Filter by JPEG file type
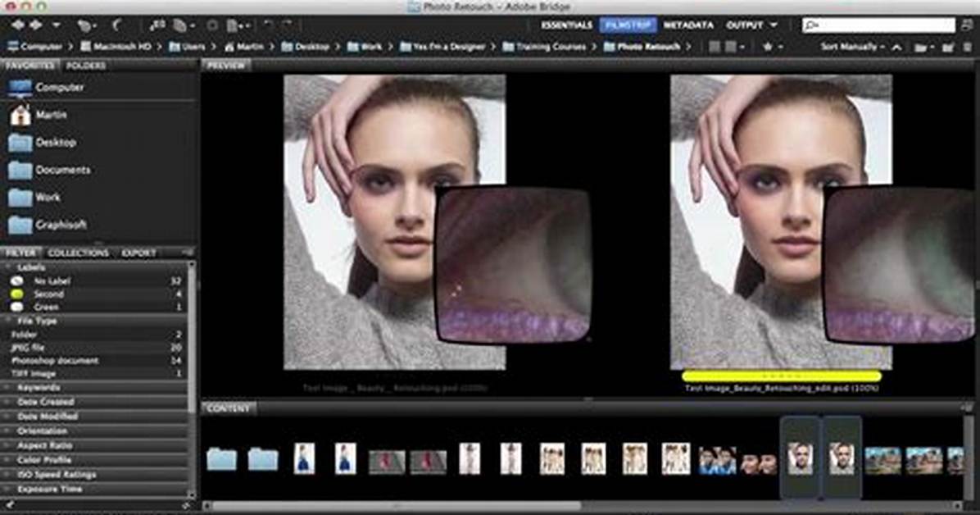The width and height of the screenshot is (980, 515). (95, 347)
